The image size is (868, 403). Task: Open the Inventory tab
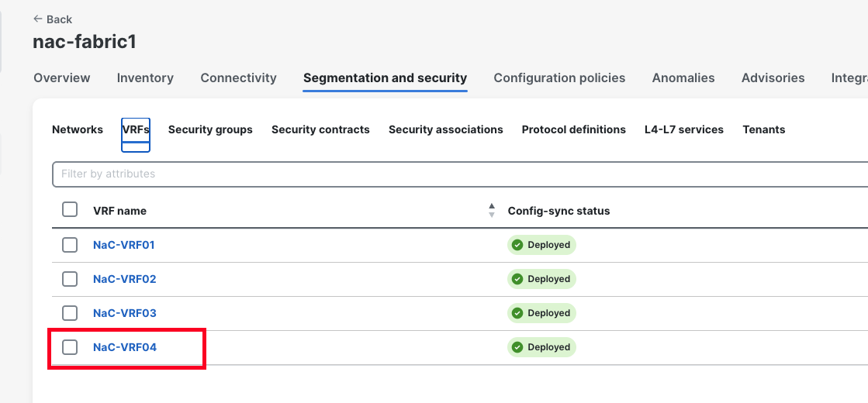(x=145, y=78)
